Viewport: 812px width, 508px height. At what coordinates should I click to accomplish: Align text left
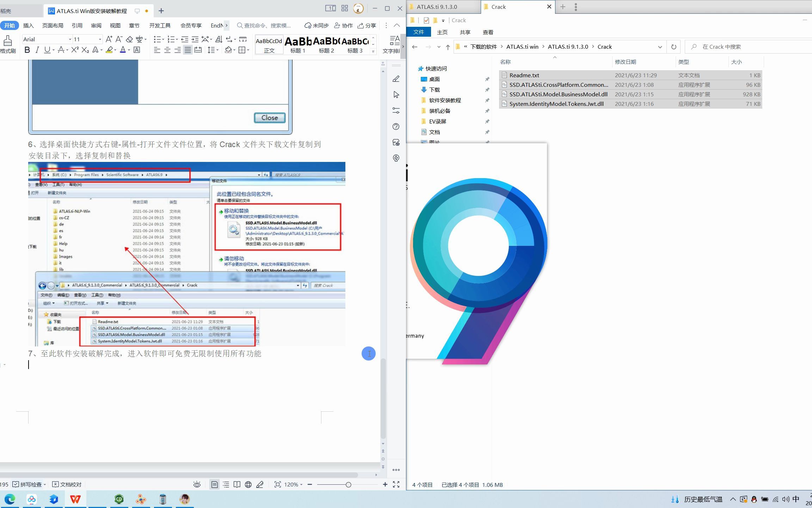click(157, 50)
